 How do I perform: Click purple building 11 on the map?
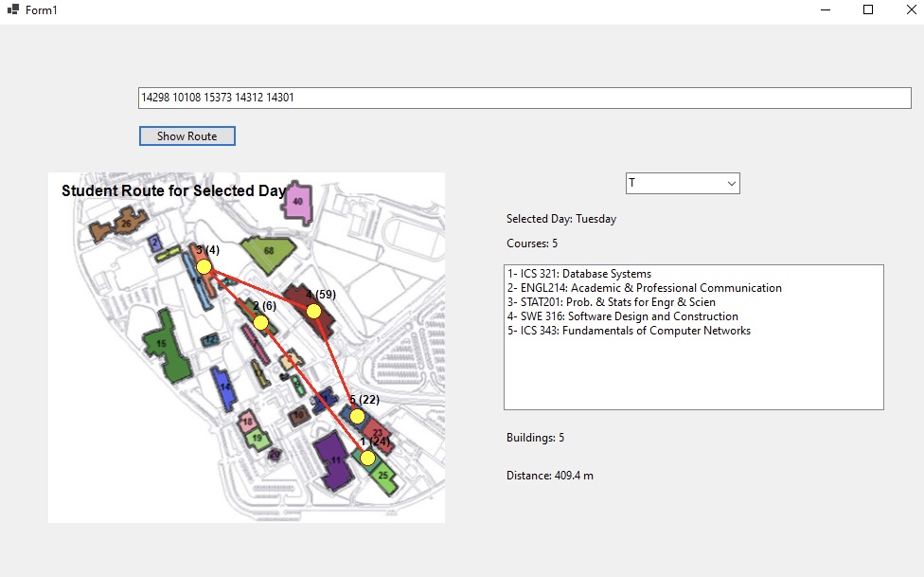[x=334, y=460]
